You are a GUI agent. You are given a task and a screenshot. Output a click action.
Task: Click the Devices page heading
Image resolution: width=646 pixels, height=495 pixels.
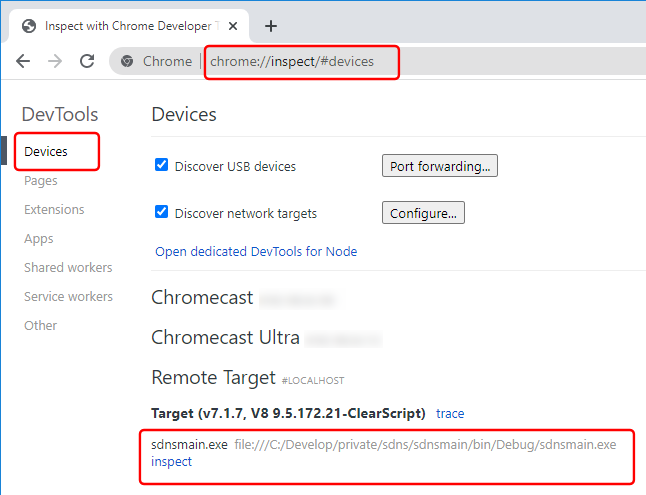pyautogui.click(x=184, y=114)
